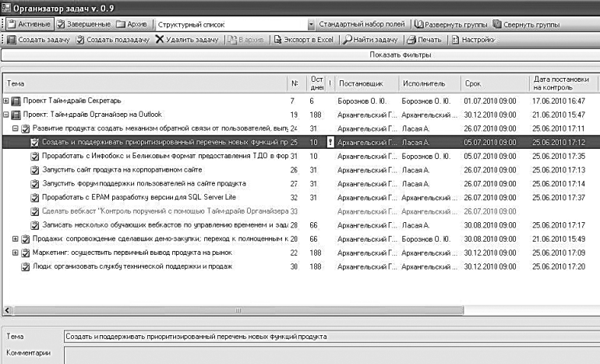Click Борознов О. Ю. executor in Инфобокс row

point(426,156)
